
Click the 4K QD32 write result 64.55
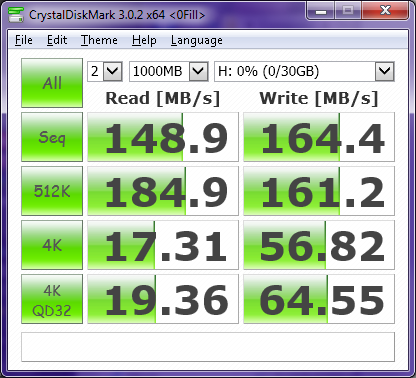click(319, 299)
